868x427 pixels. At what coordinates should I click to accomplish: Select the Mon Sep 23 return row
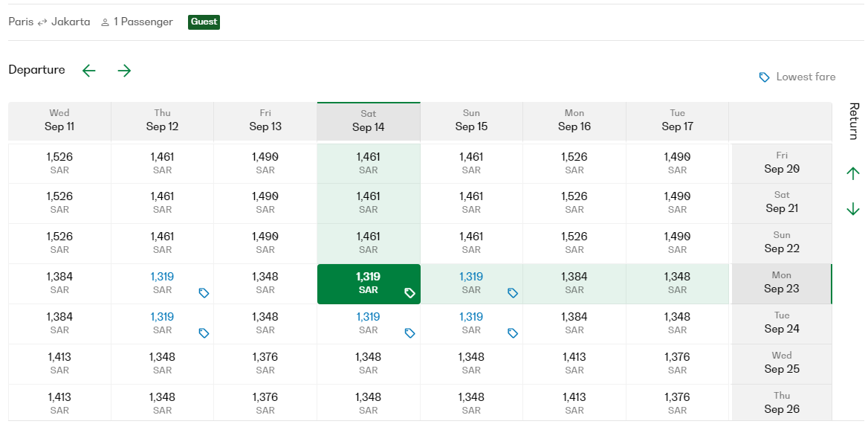[x=782, y=283]
